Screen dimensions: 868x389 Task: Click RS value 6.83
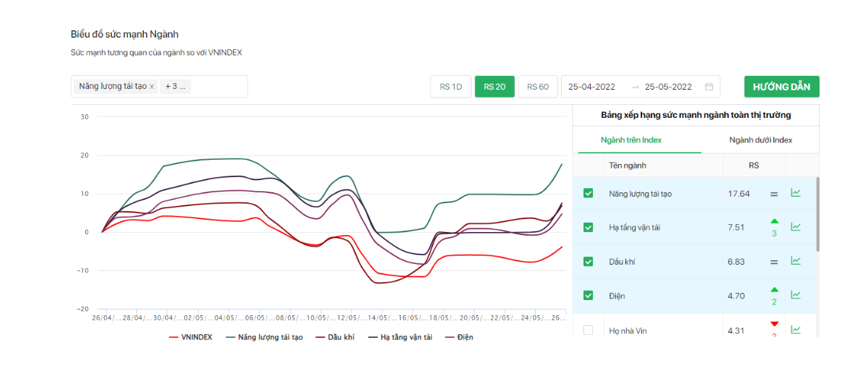737,262
